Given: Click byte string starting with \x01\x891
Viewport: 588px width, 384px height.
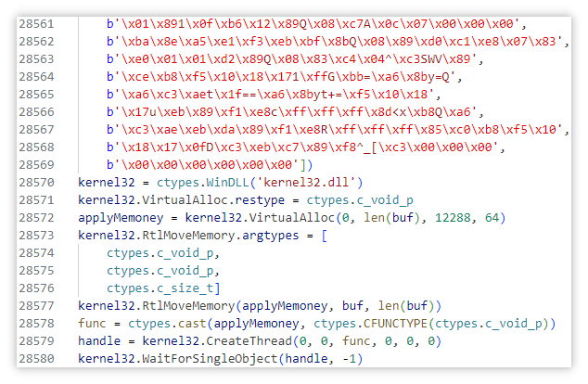Looking at the screenshot, I should pyautogui.click(x=313, y=24).
